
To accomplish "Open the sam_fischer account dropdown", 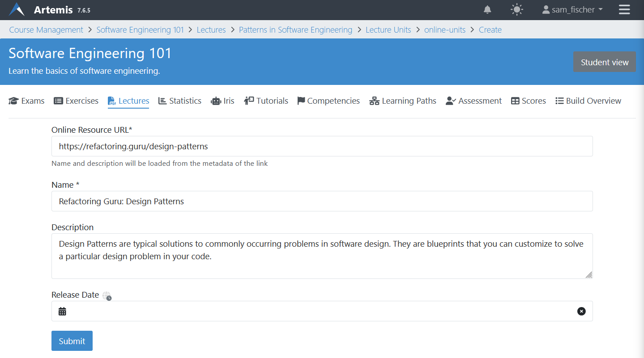I will (x=571, y=9).
